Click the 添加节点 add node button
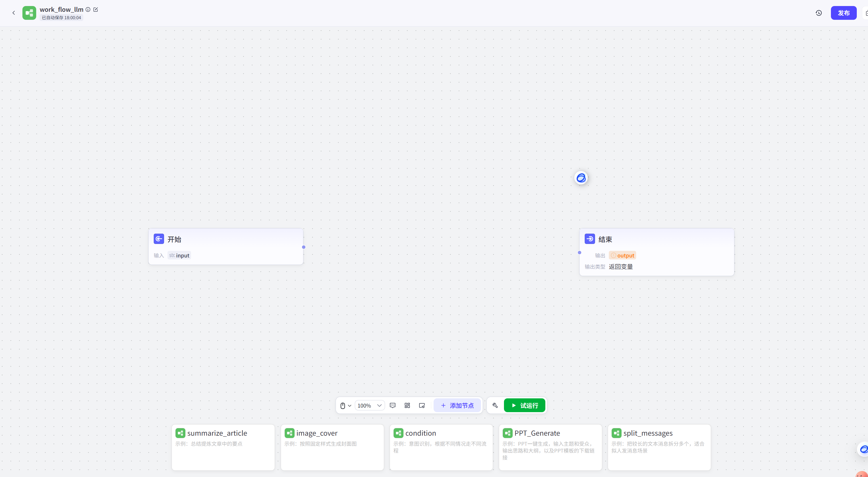Viewport: 868px width, 477px height. (x=457, y=405)
